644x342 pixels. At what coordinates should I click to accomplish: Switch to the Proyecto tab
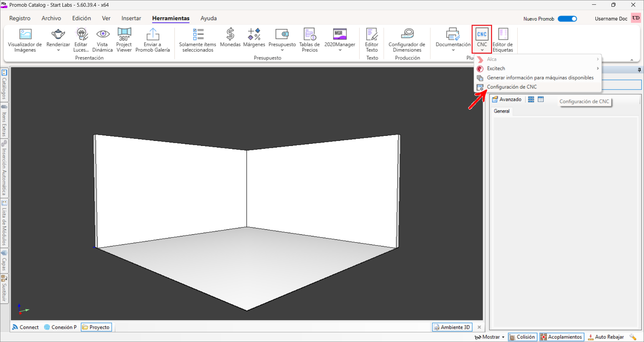[x=96, y=327]
